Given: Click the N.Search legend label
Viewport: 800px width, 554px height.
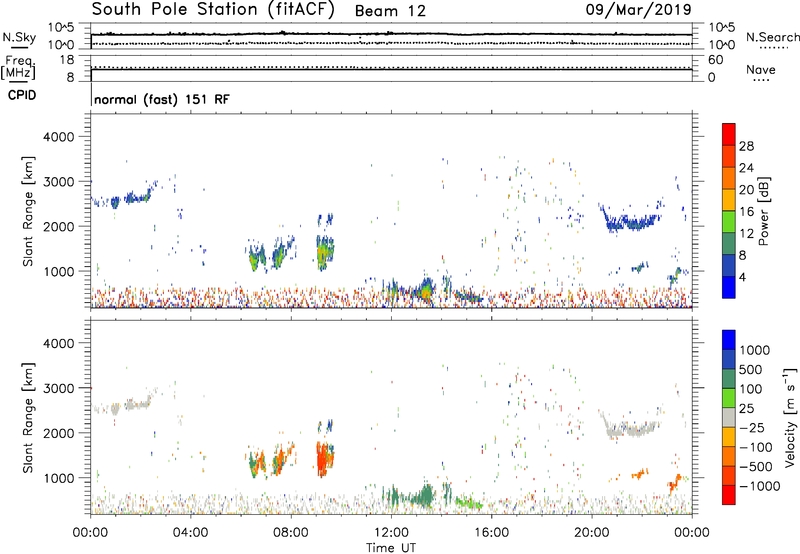Looking at the screenshot, I should 772,37.
